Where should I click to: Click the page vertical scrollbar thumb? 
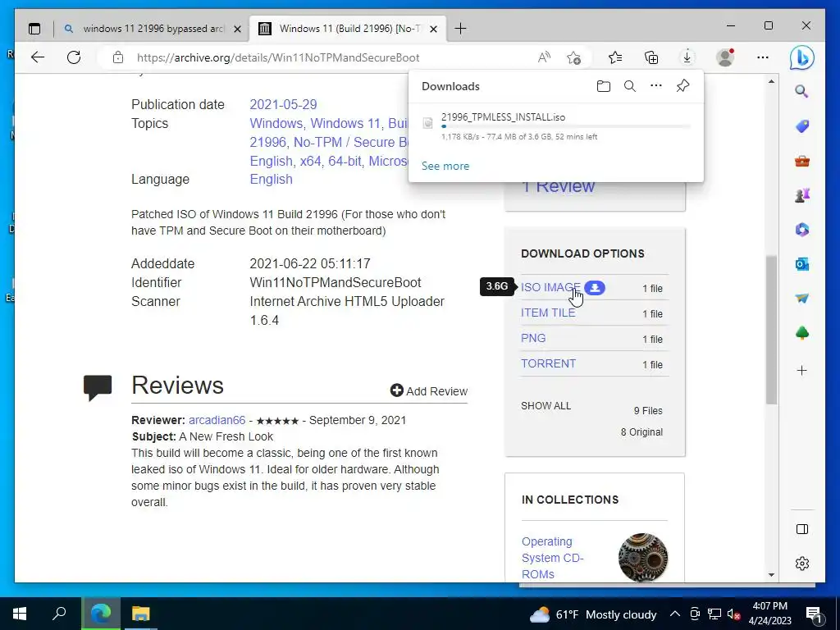coord(771,330)
